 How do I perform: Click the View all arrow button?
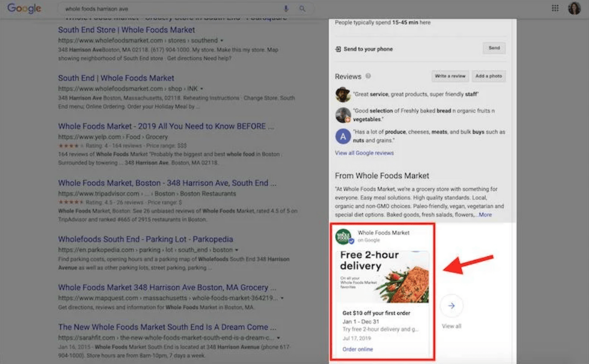coord(451,306)
